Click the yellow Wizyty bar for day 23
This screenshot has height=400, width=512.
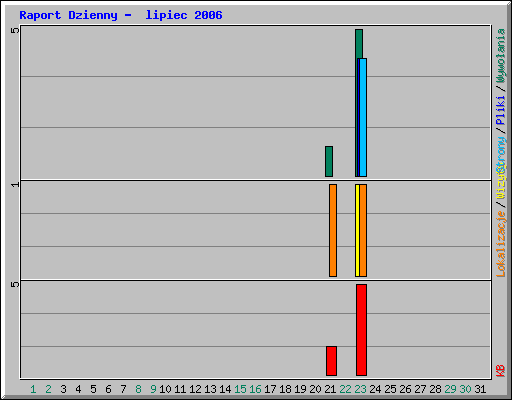(357, 230)
